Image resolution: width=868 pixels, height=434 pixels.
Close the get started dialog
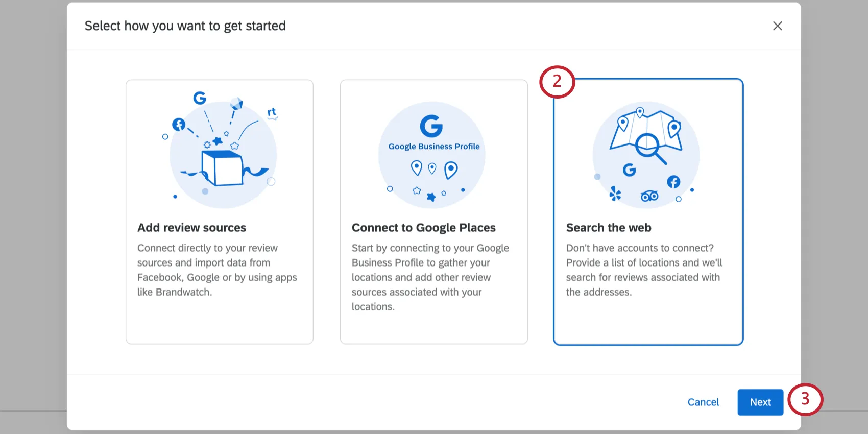point(777,26)
